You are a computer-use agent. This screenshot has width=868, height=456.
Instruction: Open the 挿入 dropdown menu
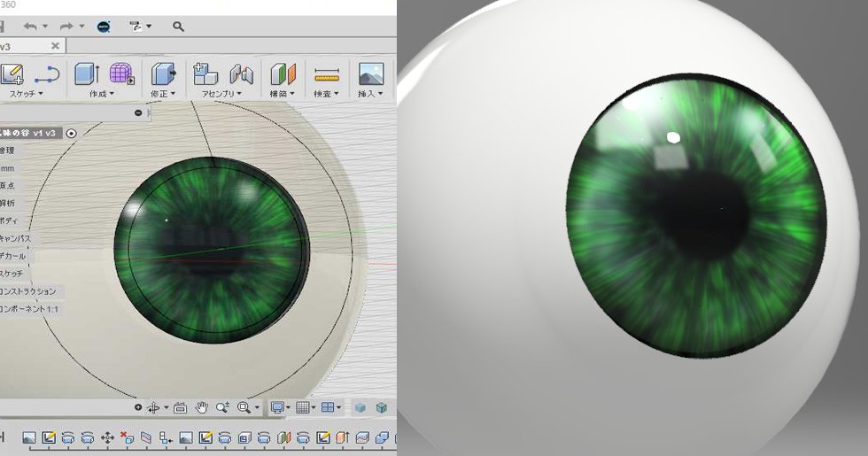[370, 94]
